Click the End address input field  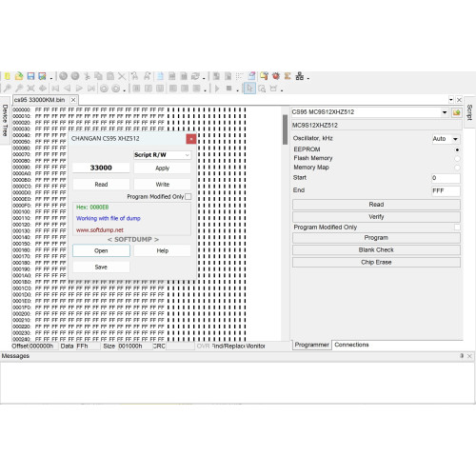[x=446, y=190]
